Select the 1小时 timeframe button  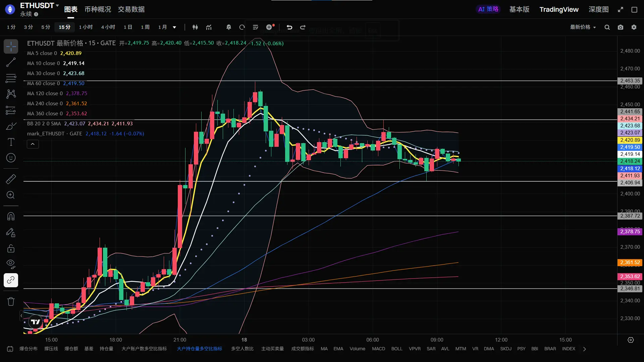pos(86,27)
